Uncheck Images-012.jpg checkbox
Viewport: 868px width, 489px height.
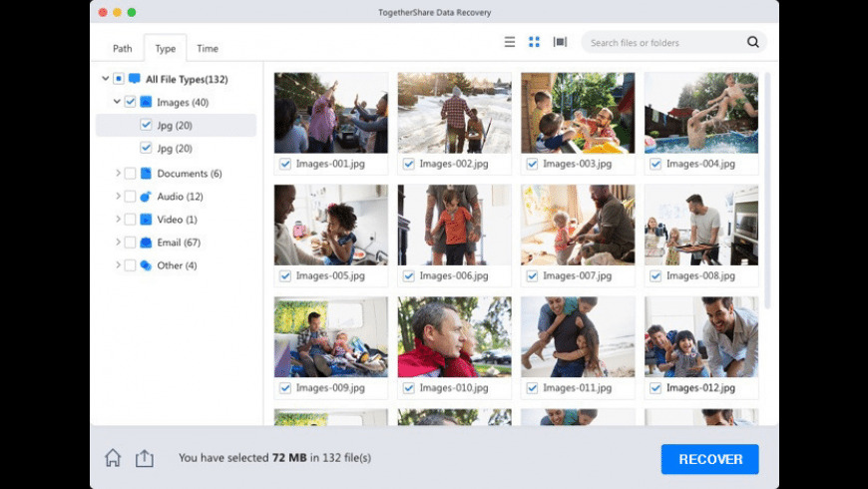pyautogui.click(x=655, y=388)
